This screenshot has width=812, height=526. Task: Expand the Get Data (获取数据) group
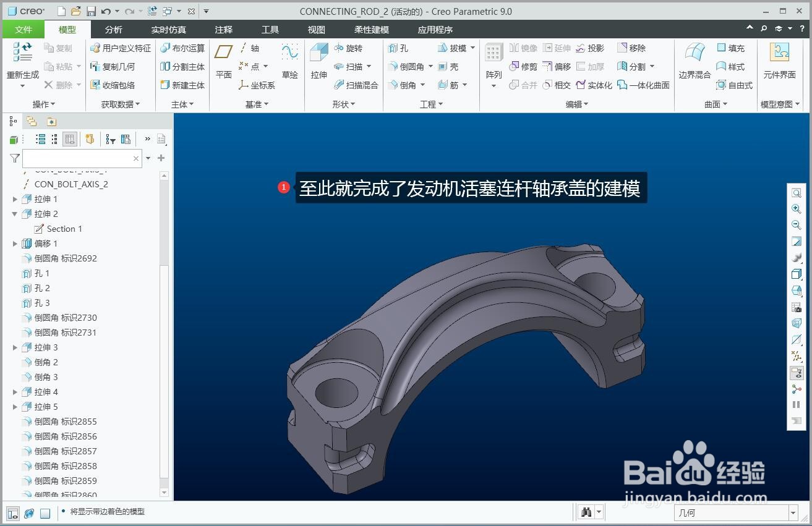pos(121,104)
